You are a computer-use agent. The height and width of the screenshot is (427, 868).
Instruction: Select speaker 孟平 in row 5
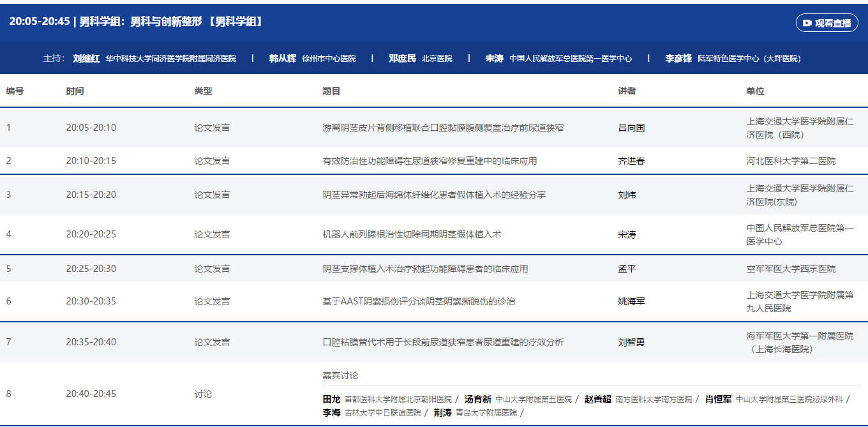pyautogui.click(x=627, y=269)
